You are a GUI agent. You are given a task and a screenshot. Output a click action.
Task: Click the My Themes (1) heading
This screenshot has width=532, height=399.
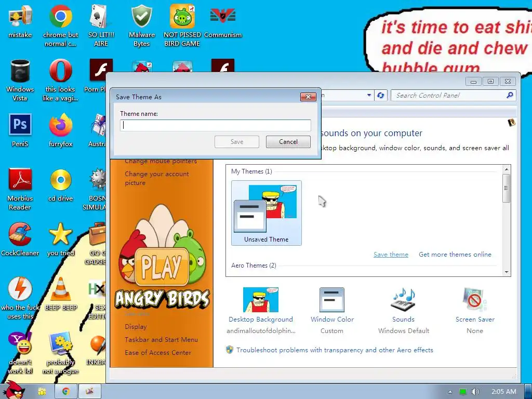pyautogui.click(x=251, y=171)
